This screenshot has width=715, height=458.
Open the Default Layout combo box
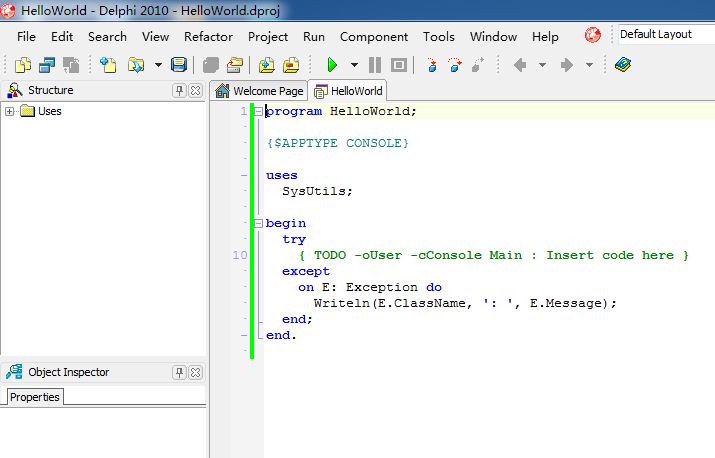[666, 35]
